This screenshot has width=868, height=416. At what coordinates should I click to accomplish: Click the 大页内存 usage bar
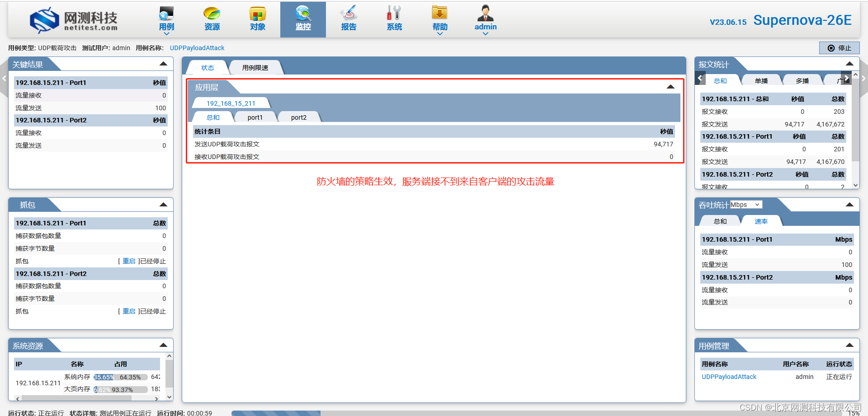click(x=121, y=389)
